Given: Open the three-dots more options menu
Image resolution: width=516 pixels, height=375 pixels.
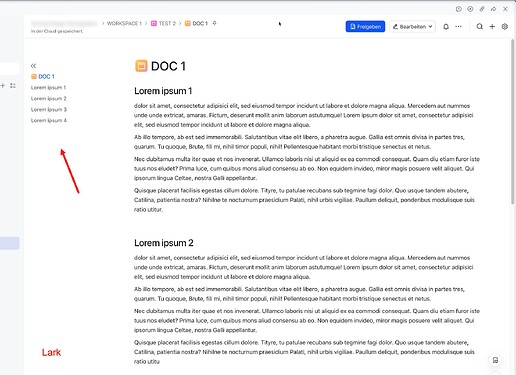Looking at the screenshot, I should tap(458, 26).
